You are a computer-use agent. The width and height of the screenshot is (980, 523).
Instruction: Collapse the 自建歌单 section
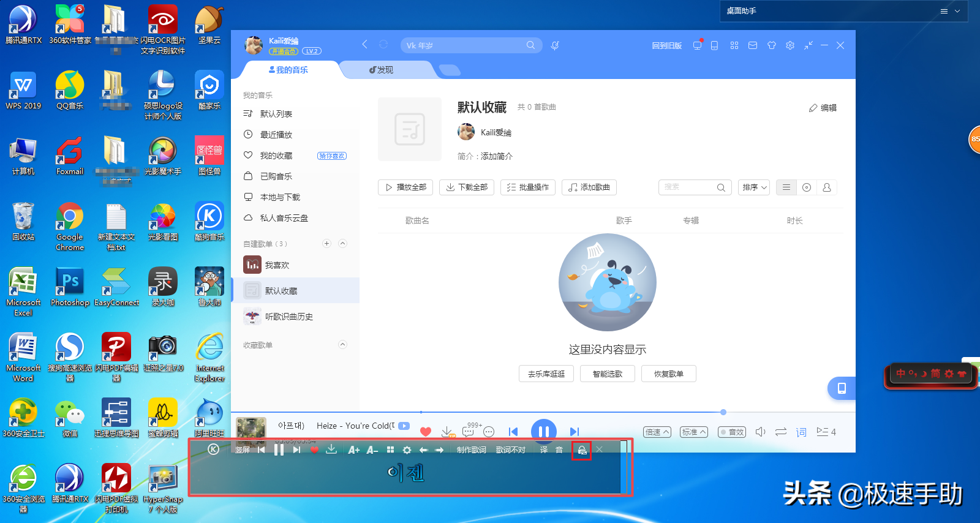point(342,243)
